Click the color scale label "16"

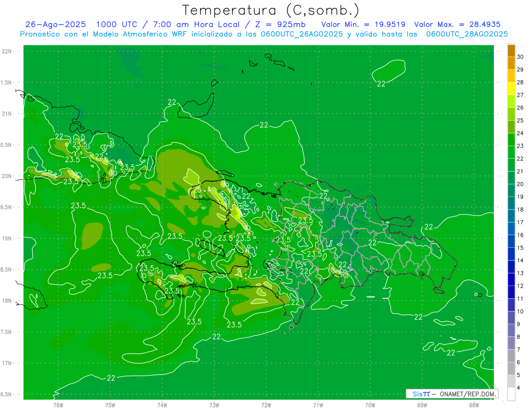(520, 235)
